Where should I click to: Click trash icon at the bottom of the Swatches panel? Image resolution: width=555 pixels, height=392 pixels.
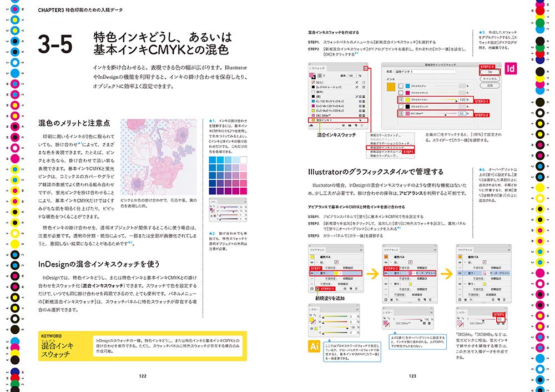click(362, 125)
